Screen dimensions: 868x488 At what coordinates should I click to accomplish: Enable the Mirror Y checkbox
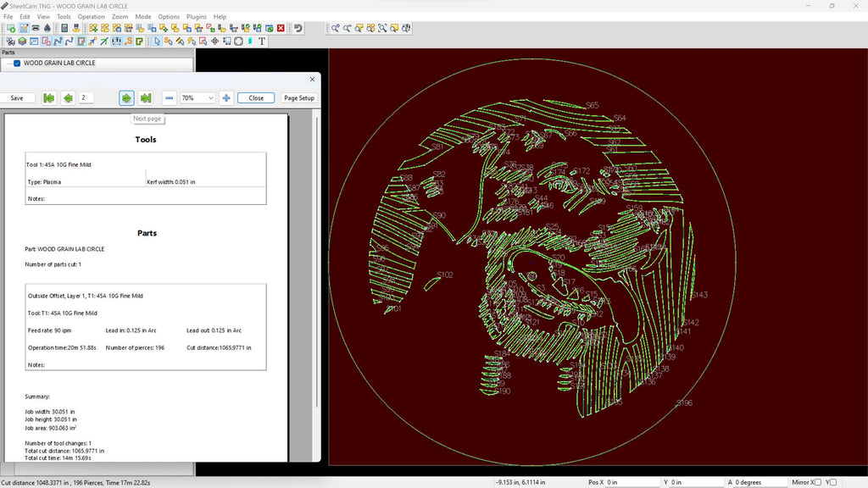coord(833,482)
